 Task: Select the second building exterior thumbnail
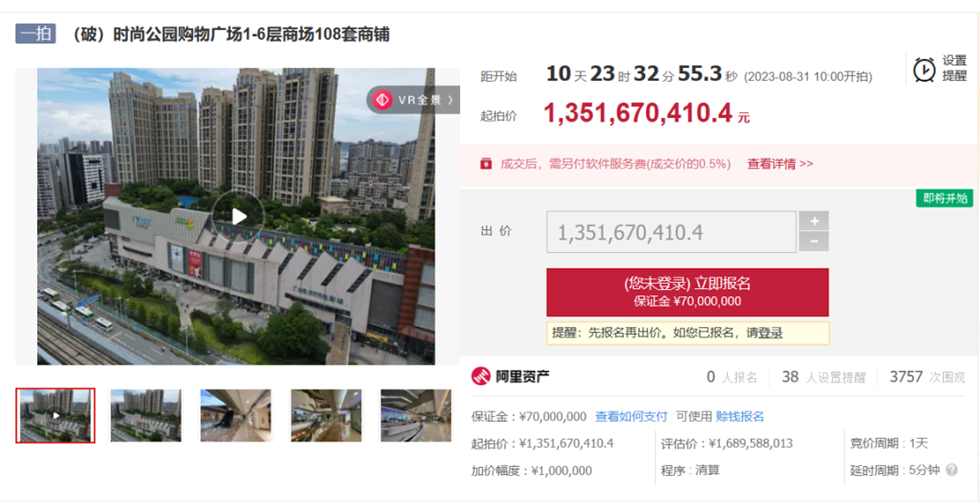[146, 415]
